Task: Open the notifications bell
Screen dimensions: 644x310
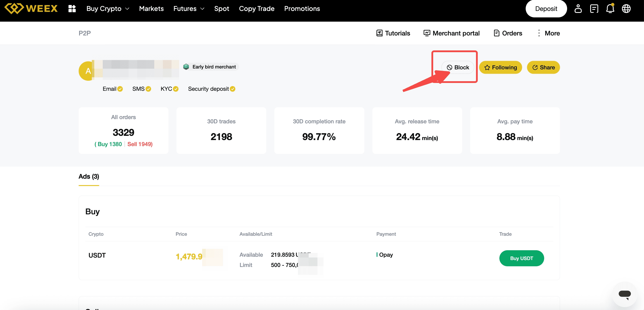Action: tap(610, 8)
